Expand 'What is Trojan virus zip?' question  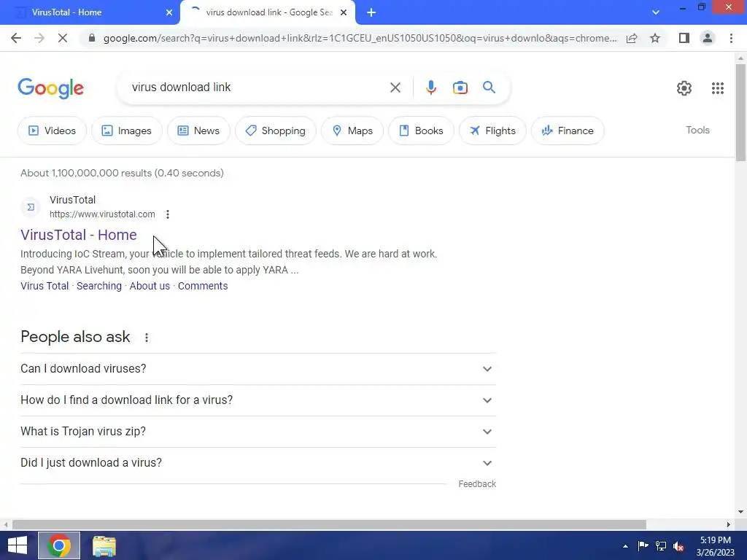click(258, 432)
